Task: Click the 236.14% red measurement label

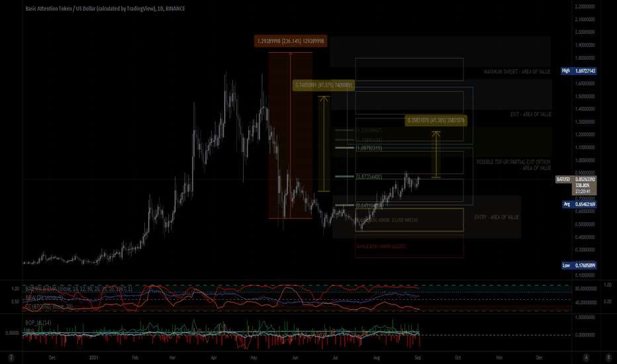Action: point(291,41)
